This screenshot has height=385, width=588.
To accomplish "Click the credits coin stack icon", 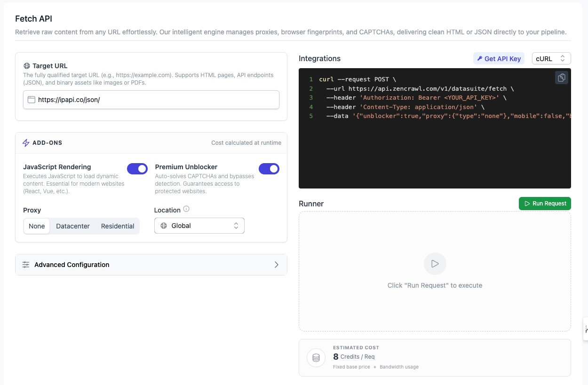I will click(x=316, y=358).
